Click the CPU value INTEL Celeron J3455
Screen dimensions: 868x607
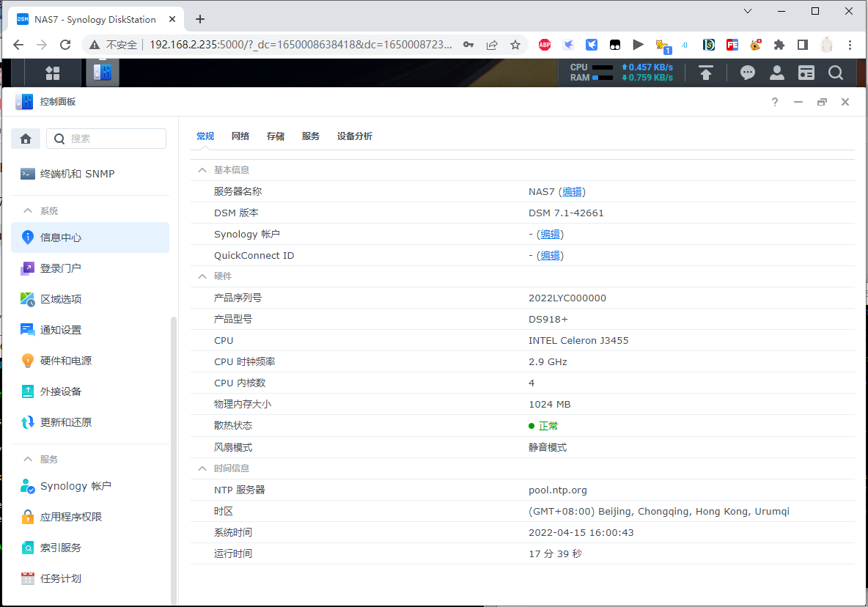pos(578,340)
